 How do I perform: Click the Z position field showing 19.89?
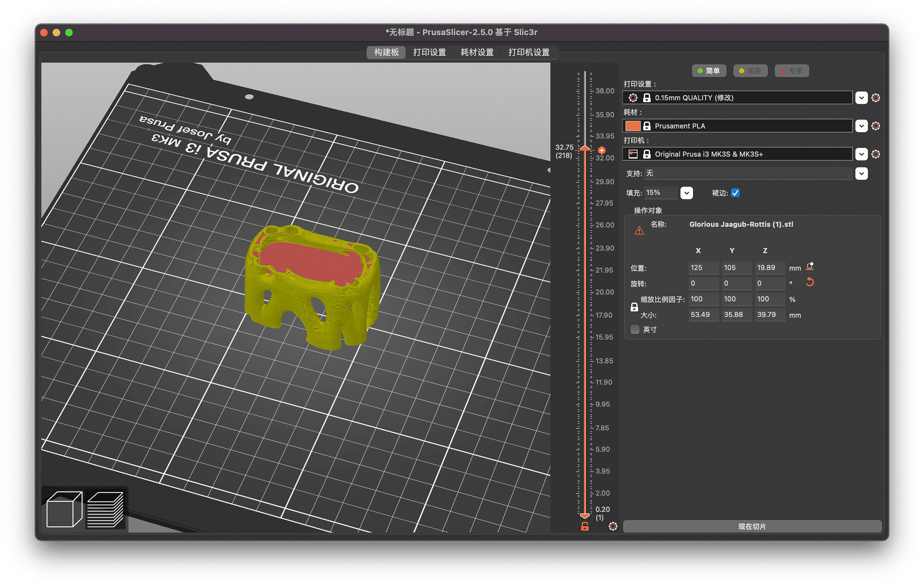pyautogui.click(x=770, y=268)
